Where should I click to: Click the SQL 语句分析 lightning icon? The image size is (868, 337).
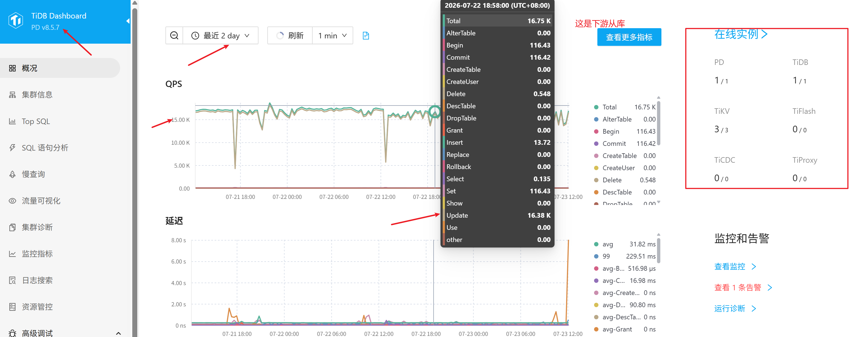12,148
